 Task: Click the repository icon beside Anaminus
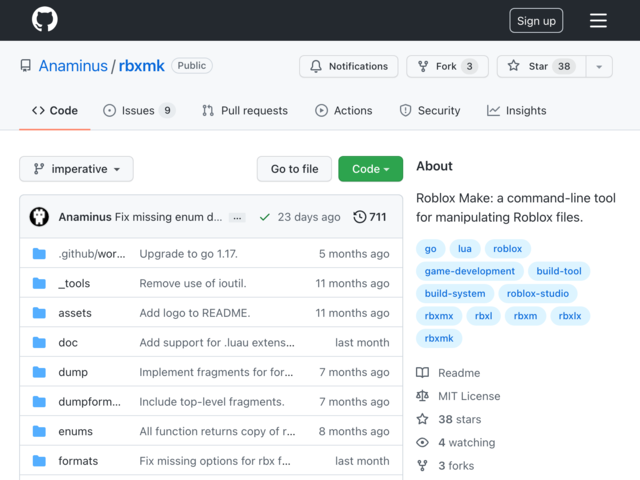26,66
